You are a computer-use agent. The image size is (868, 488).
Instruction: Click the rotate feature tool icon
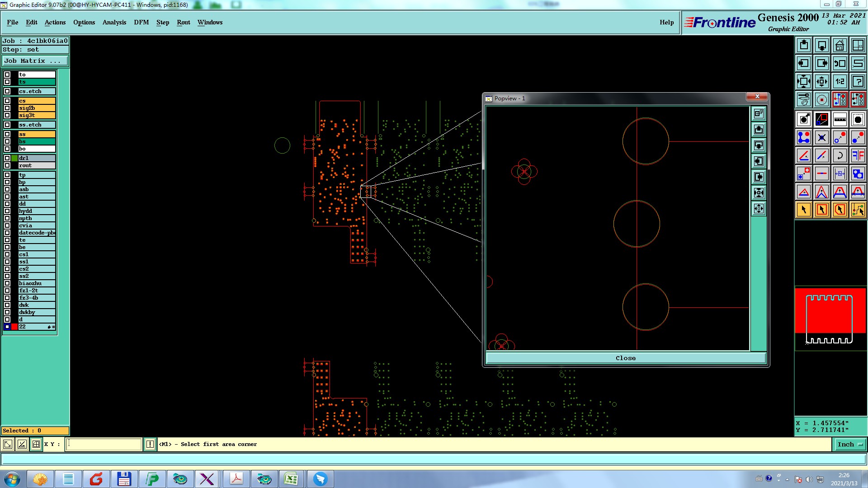[x=840, y=155]
